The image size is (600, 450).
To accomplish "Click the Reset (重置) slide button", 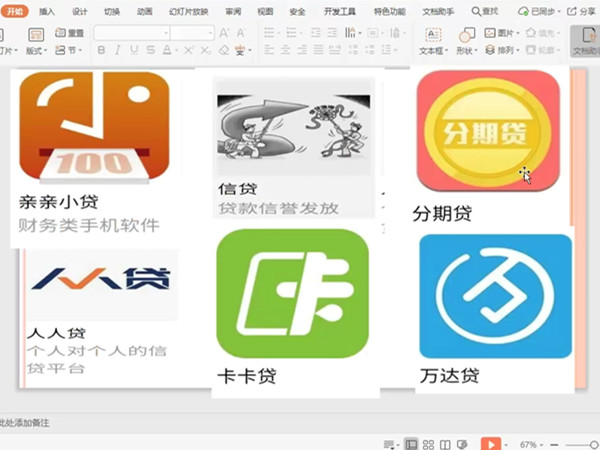I will pyautogui.click(x=69, y=33).
